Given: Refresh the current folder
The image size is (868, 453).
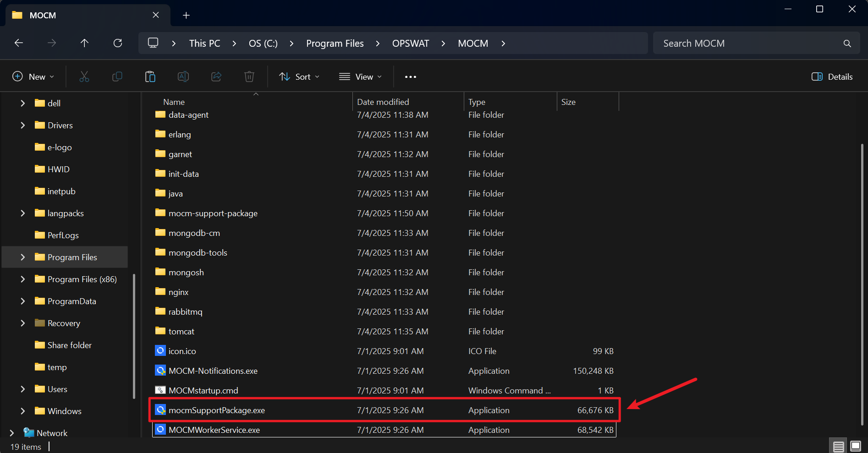Looking at the screenshot, I should [118, 43].
